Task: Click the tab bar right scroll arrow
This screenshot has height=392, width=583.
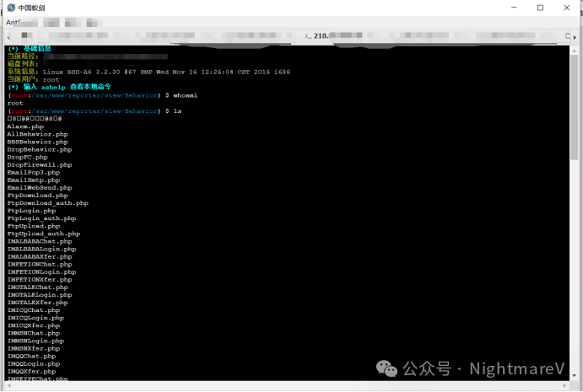Action: [575, 37]
